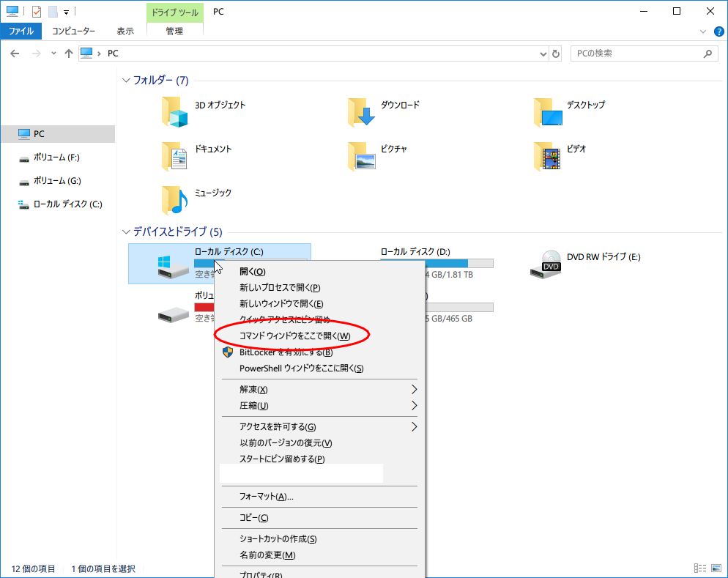Open the 表示 ribbon tab
728x578 pixels.
pos(125,32)
